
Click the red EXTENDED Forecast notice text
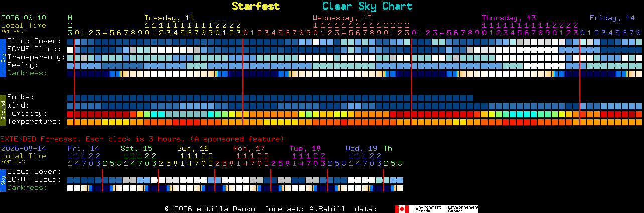click(x=142, y=139)
